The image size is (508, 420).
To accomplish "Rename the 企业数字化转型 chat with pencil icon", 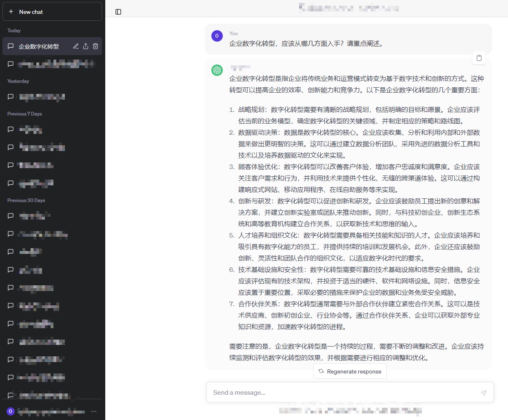I will point(76,46).
